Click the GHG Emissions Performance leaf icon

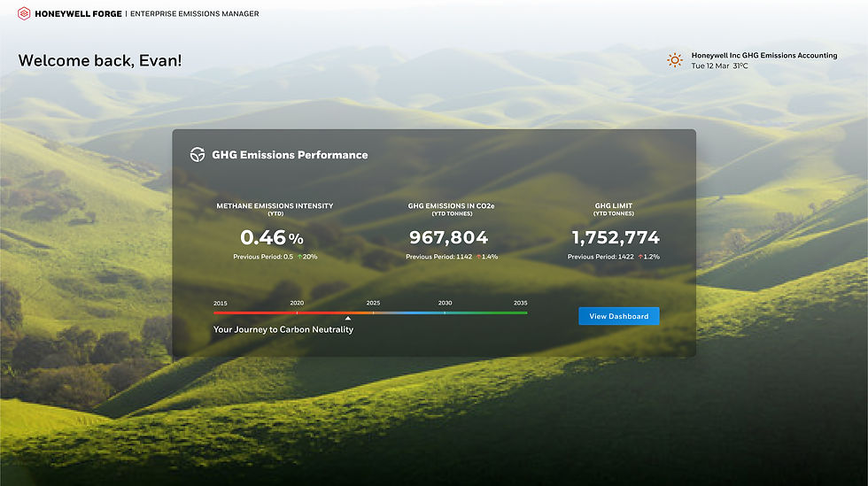198,154
